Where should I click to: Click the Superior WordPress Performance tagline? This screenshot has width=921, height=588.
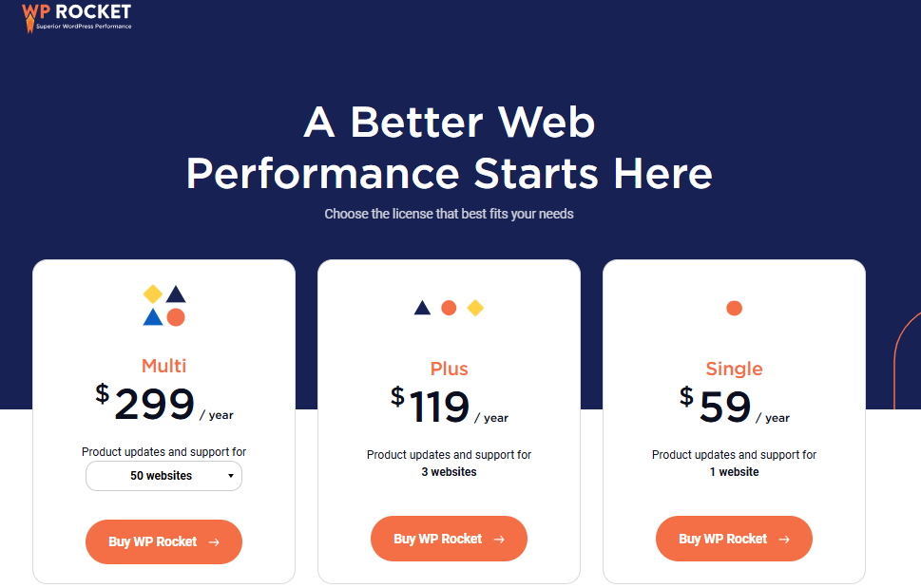tap(85, 26)
